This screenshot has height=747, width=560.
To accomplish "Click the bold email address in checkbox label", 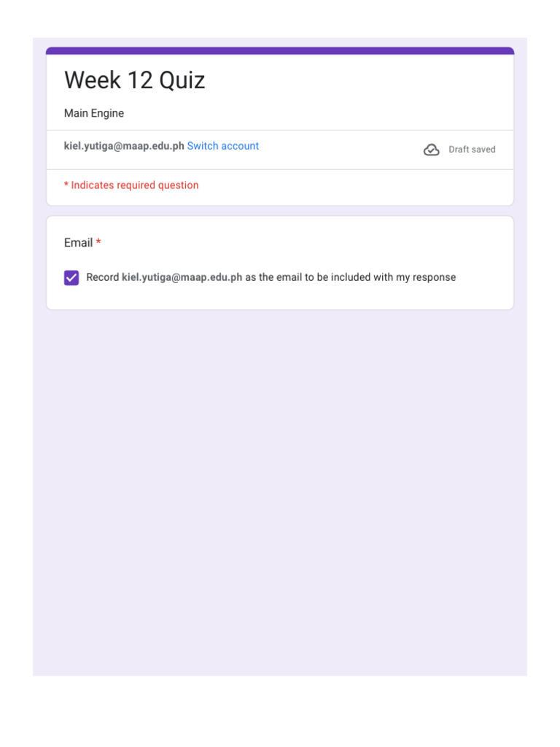I will click(x=182, y=277).
